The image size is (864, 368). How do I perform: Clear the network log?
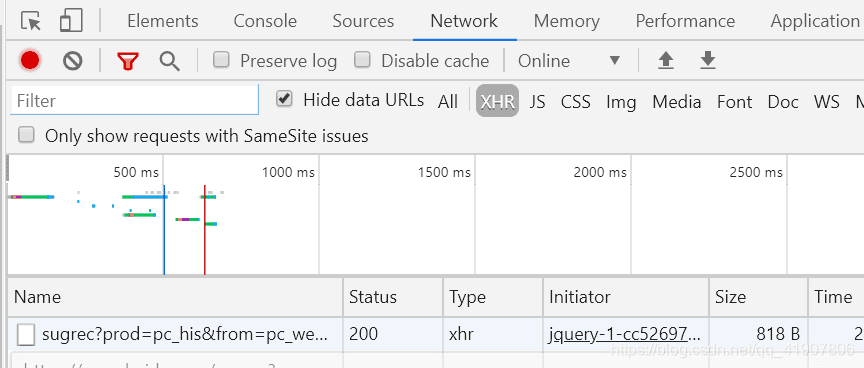click(72, 61)
